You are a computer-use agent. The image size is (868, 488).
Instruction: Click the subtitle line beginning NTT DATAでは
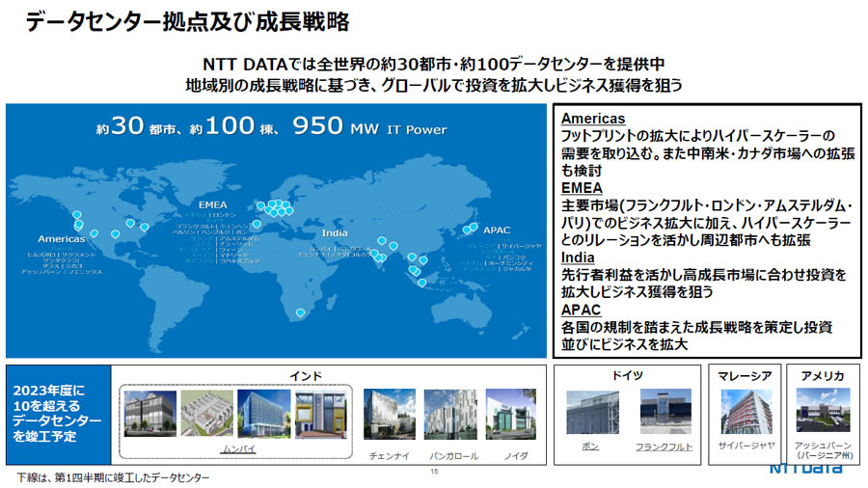pyautogui.click(x=433, y=65)
